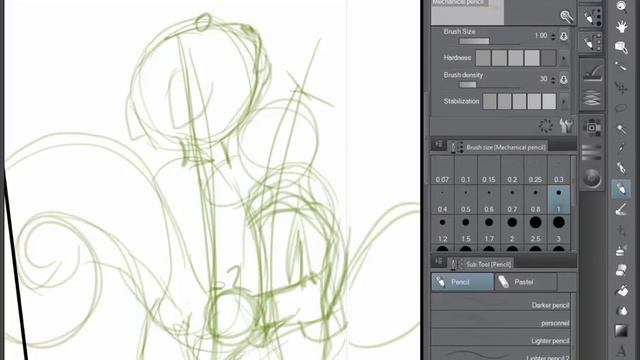Open the Color Slider palette icon
640x360 pixels.
click(x=591, y=152)
